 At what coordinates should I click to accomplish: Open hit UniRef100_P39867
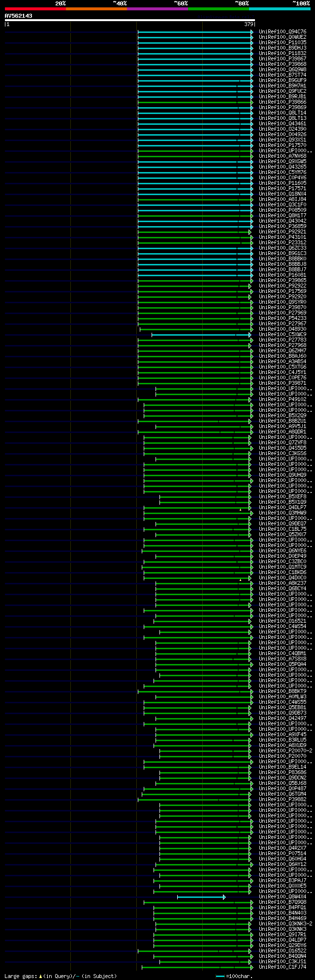(x=283, y=59)
